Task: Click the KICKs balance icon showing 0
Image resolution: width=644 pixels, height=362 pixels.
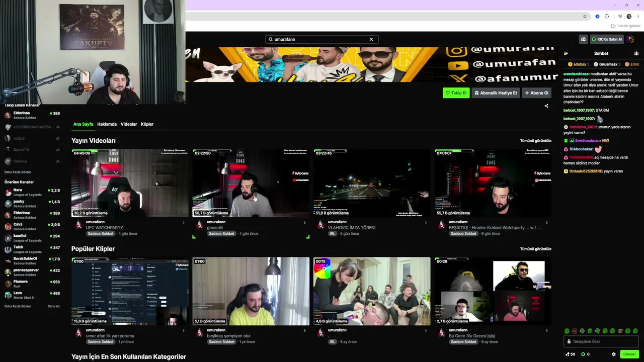Action: [585, 354]
